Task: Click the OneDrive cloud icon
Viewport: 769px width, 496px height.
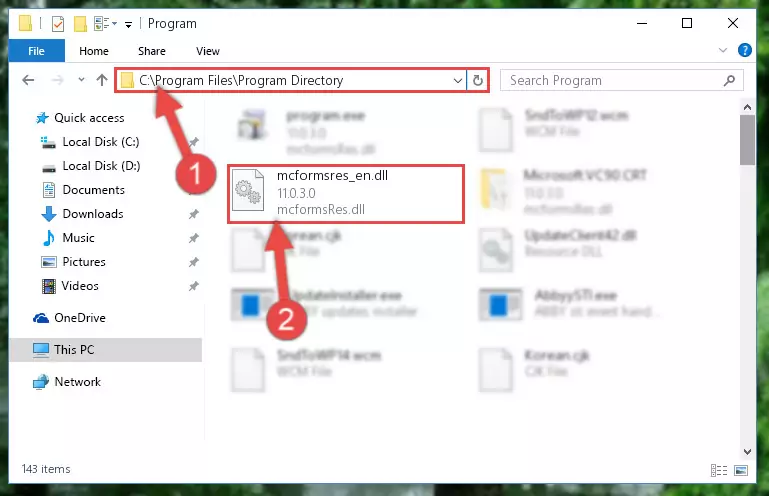Action: click(x=41, y=318)
